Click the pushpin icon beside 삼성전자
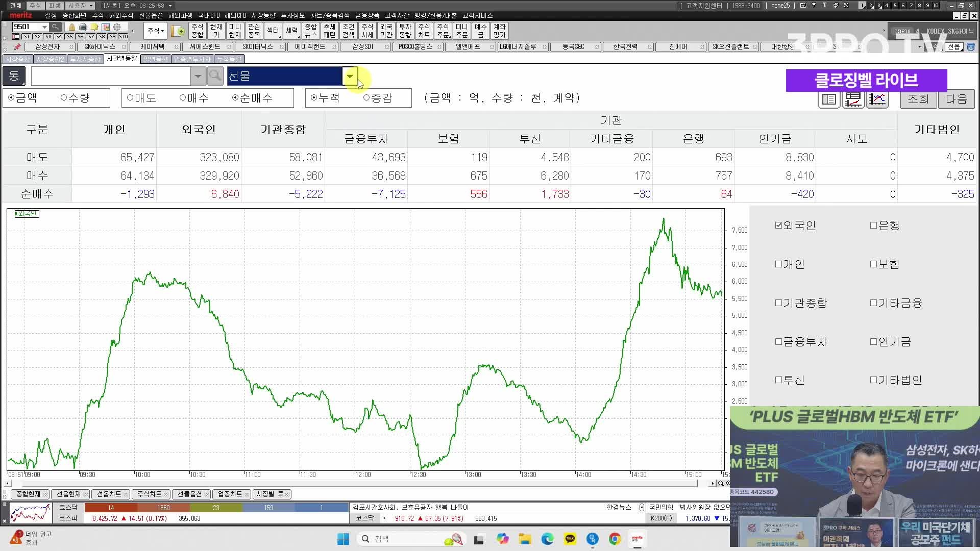Viewport: 980px width, 551px height. point(17,47)
